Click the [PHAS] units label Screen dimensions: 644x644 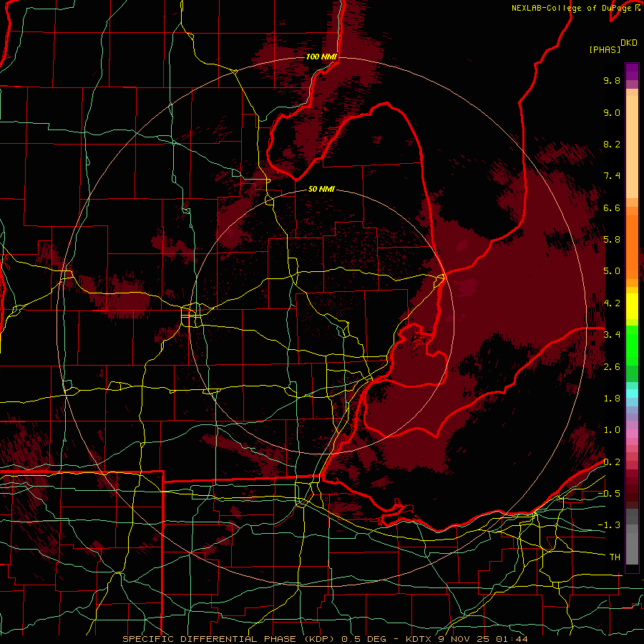coord(605,50)
